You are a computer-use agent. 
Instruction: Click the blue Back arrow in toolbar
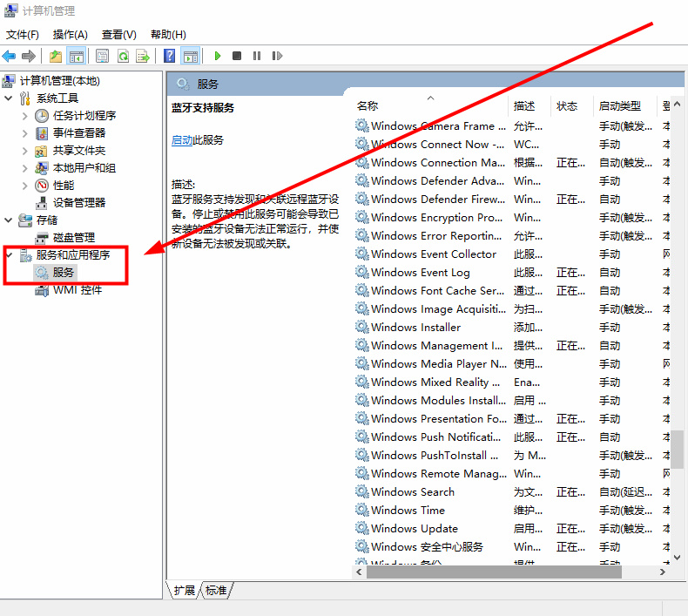tap(10, 56)
